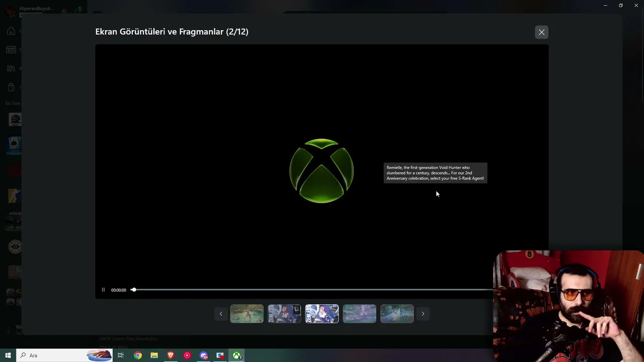Go to previous thumbnail set
The width and height of the screenshot is (644, 362).
tap(220, 314)
